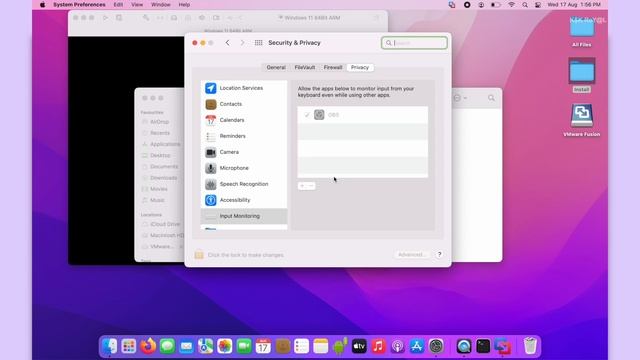The height and width of the screenshot is (360, 640).
Task: Select AirDrop in Finder sidebar
Action: pyautogui.click(x=159, y=122)
